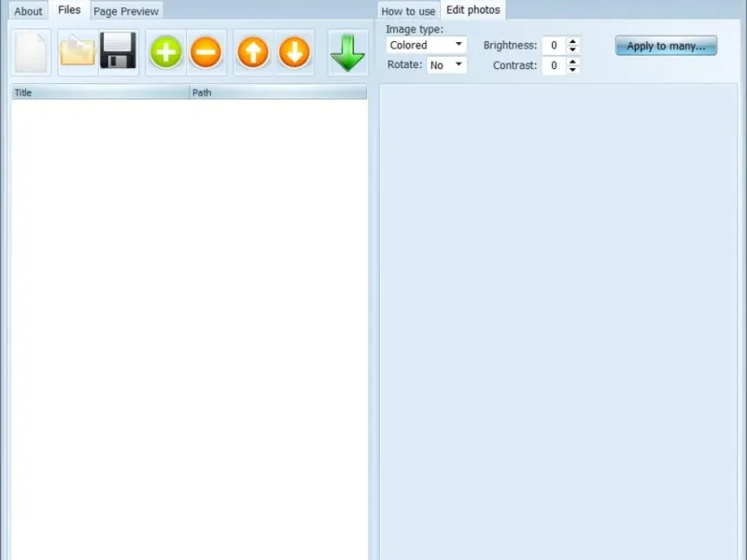This screenshot has height=560, width=747.
Task: Move item up with orange up arrow
Action: coord(253,52)
